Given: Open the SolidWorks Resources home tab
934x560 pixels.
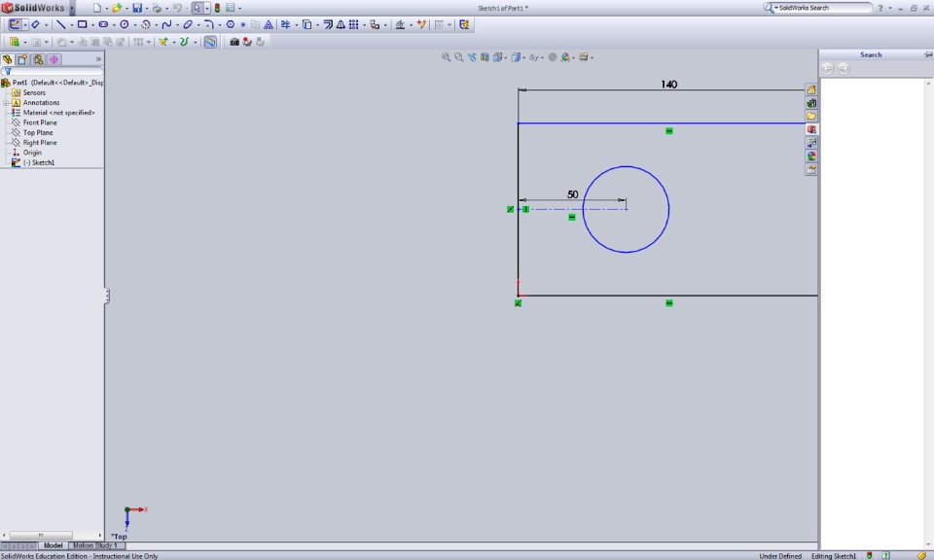Looking at the screenshot, I should pyautogui.click(x=811, y=89).
